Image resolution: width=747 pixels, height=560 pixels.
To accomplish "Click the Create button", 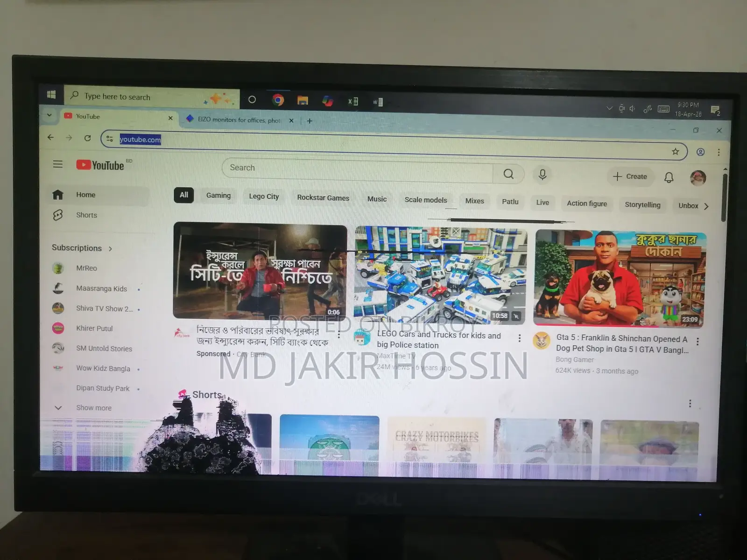I will 630,176.
